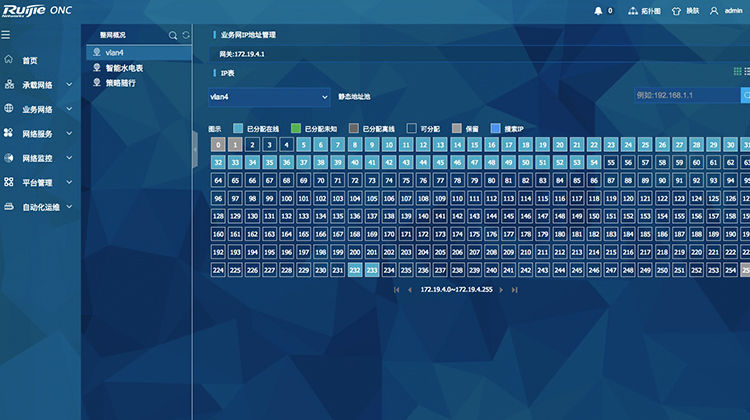This screenshot has width=750, height=420.
Task: Go to the next IP range page
Action: pos(502,289)
